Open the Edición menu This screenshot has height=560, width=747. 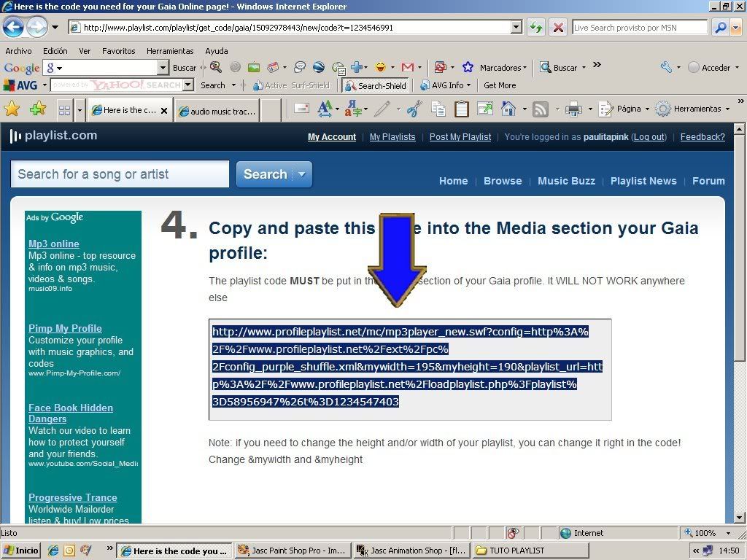tap(55, 51)
